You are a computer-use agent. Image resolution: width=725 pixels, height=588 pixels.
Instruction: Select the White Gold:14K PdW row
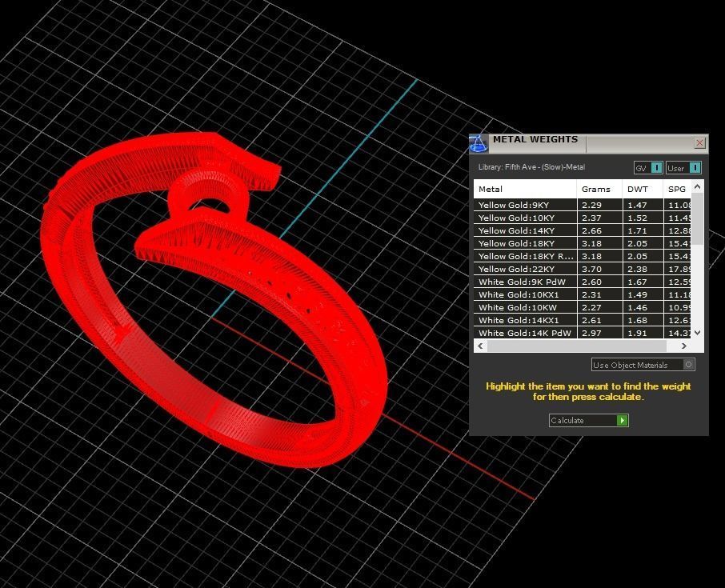click(583, 333)
